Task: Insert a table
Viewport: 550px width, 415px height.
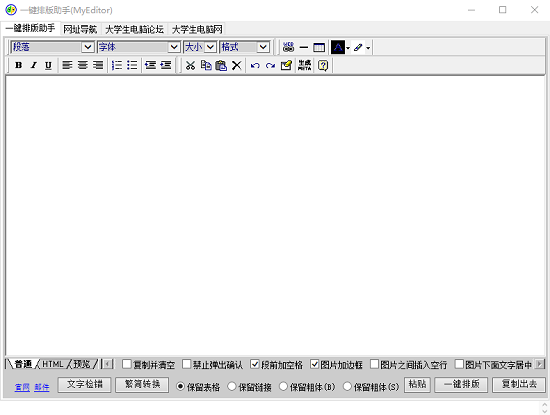Action: [319, 47]
